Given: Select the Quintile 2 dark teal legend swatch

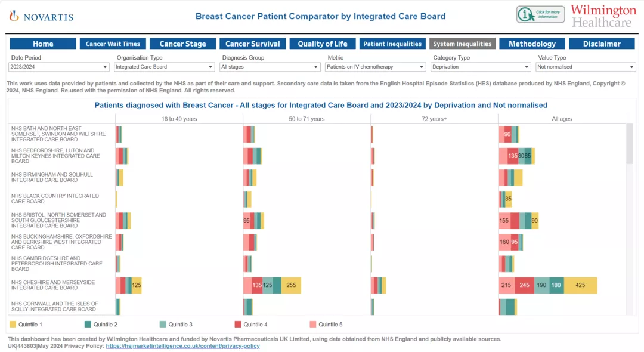Looking at the screenshot, I should coord(88,325).
